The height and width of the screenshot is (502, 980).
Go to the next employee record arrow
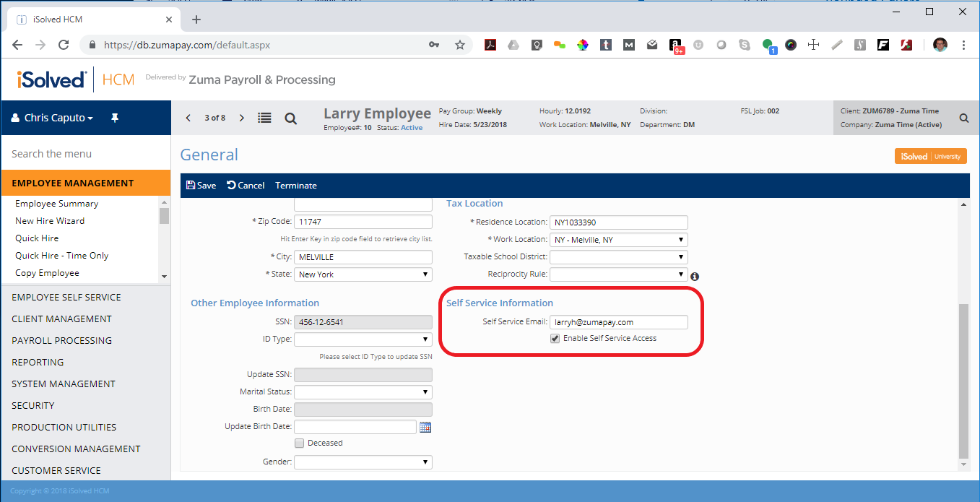pos(242,118)
